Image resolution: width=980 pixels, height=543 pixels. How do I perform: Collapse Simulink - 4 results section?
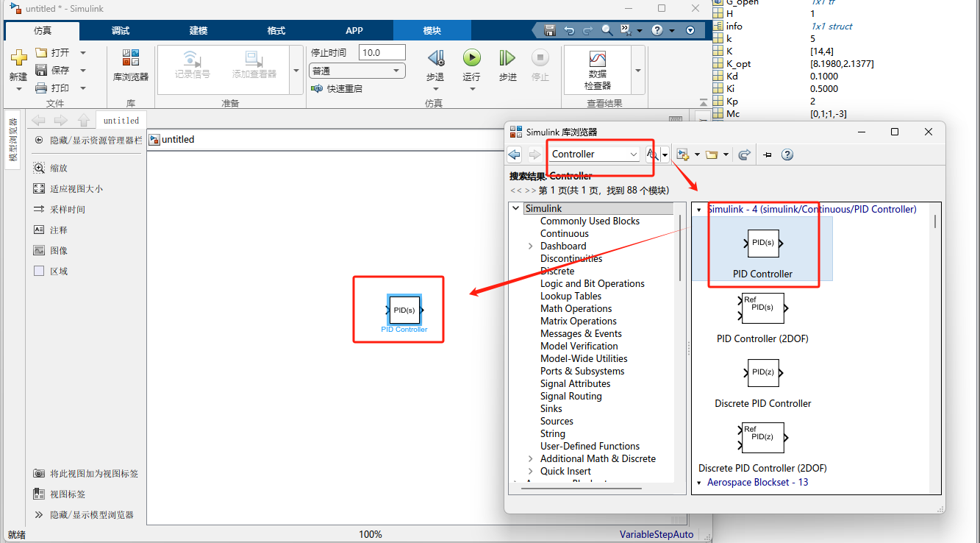699,210
